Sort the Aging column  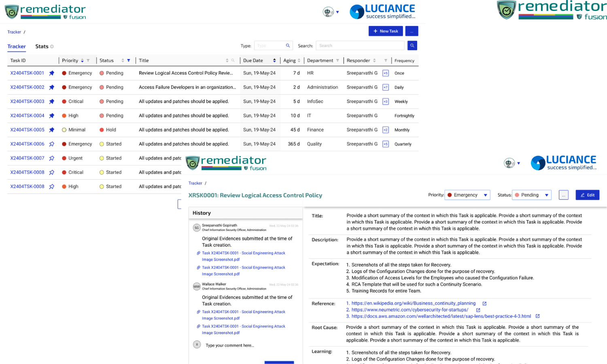299,60
